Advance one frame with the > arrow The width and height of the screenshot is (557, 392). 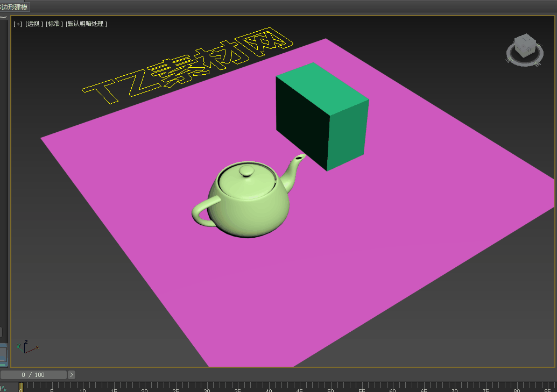[72, 375]
